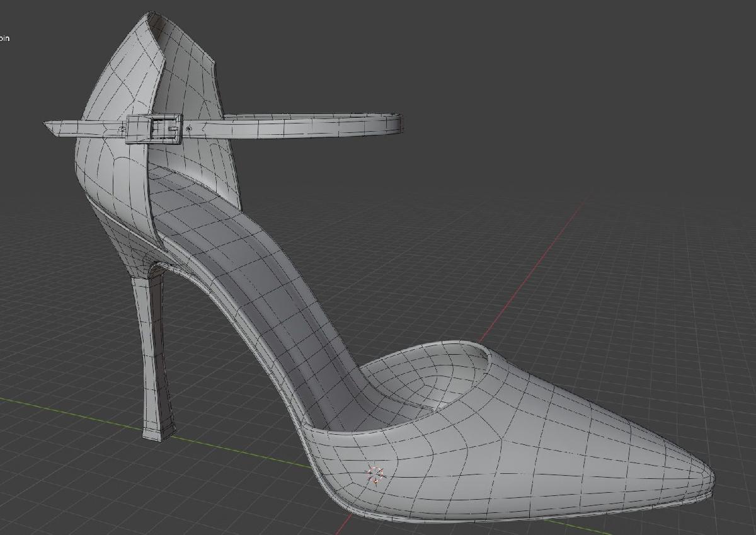Select the square buckle on the ankle strap
The image size is (756, 535).
(154, 129)
